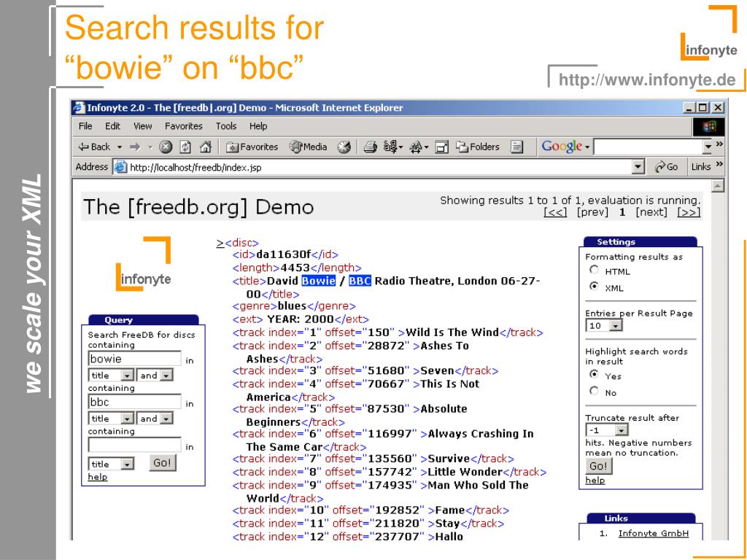Click the search field containing bowie
This screenshot has height=560, width=747.
click(135, 359)
